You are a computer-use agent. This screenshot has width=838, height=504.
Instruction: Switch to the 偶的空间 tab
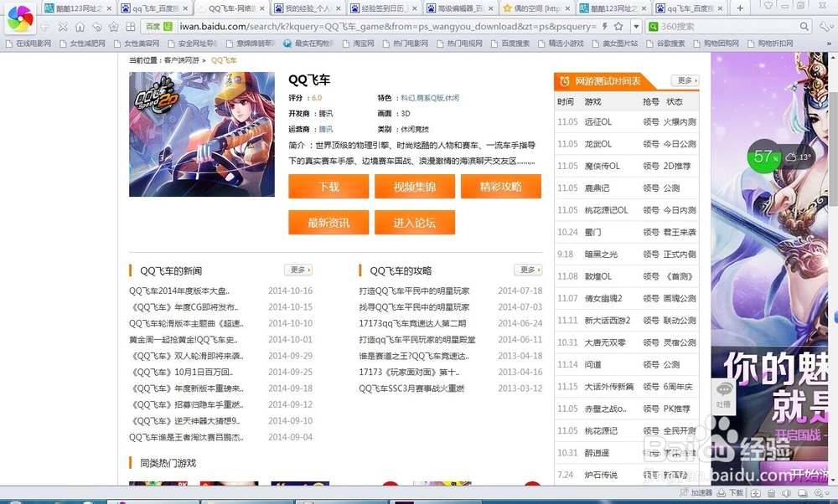537,8
